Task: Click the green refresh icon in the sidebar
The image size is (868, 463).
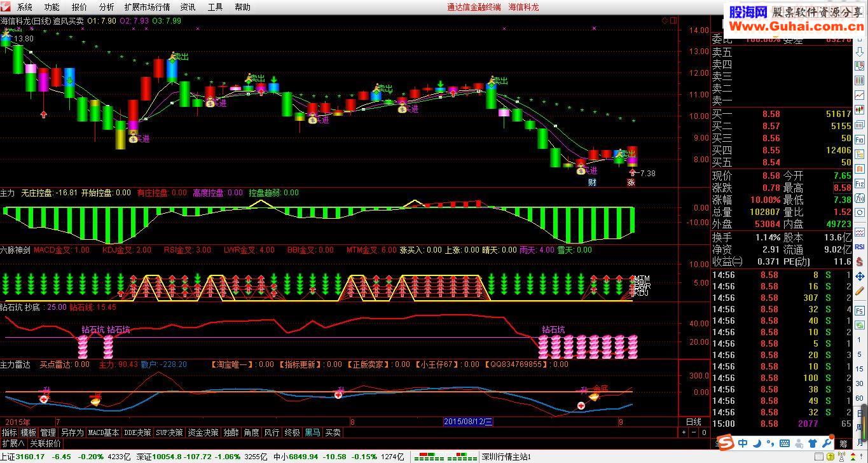Action: click(x=860, y=326)
